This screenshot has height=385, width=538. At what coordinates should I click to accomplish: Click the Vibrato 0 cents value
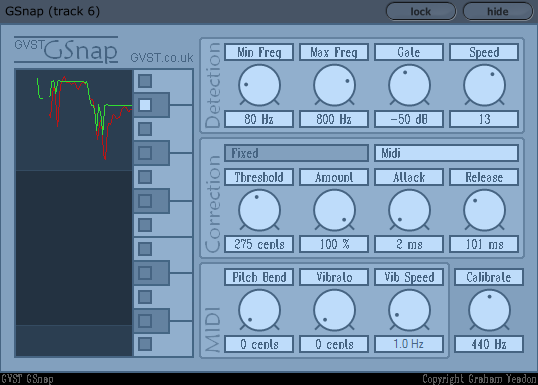click(334, 344)
